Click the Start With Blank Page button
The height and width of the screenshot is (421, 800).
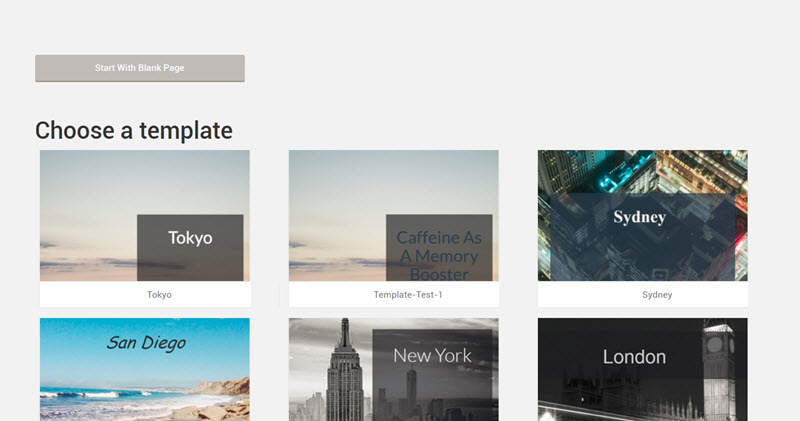click(x=140, y=68)
